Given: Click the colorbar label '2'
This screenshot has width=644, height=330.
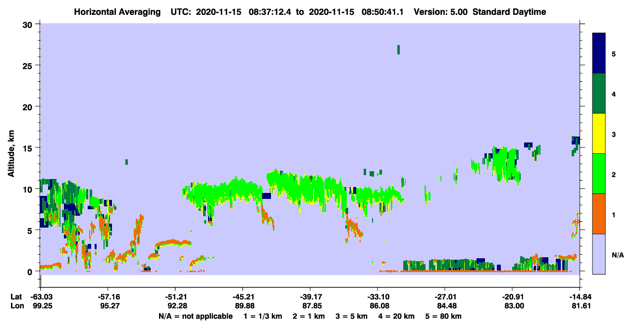Looking at the screenshot, I should coord(613,174).
